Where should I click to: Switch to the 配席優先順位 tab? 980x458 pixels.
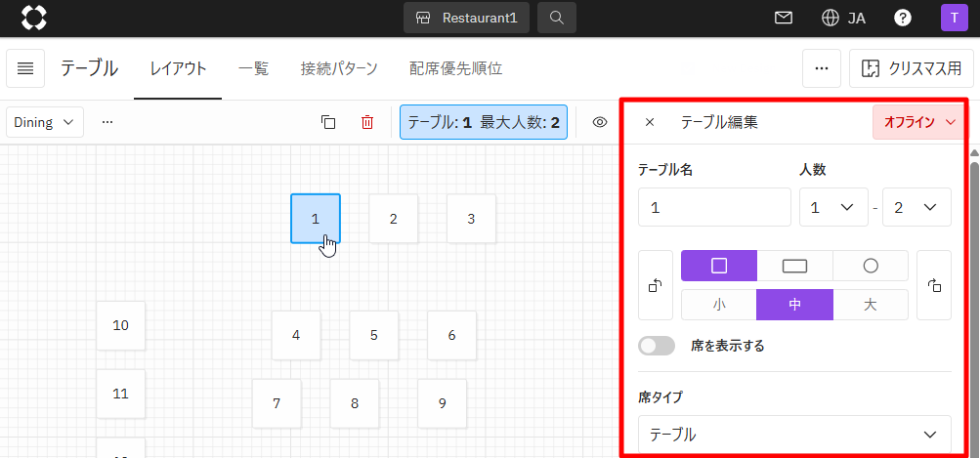tap(455, 68)
